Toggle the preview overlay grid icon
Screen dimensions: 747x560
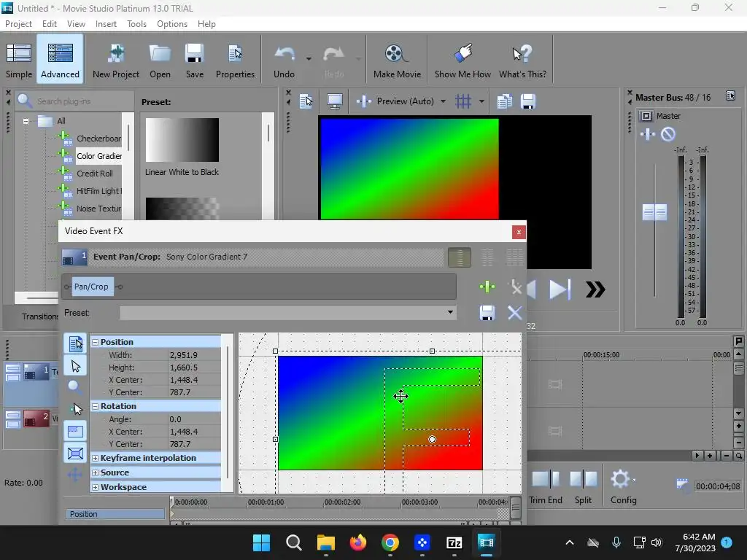tap(463, 101)
